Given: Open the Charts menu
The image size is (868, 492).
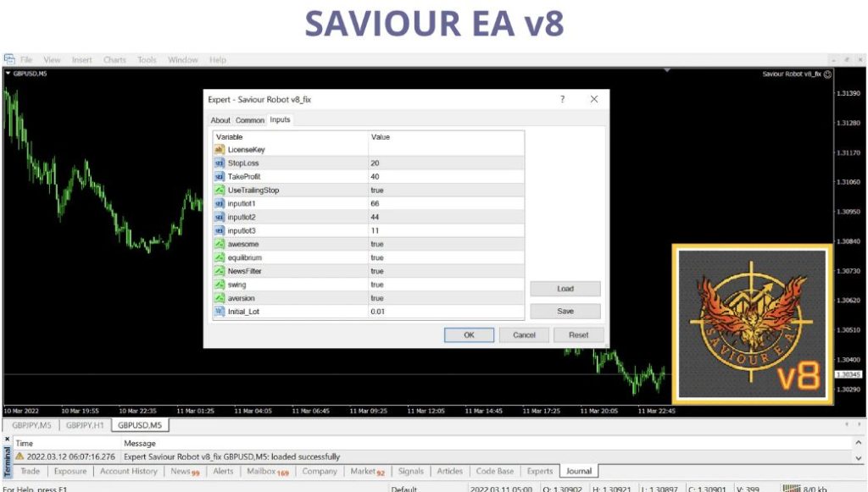Looking at the screenshot, I should (114, 60).
